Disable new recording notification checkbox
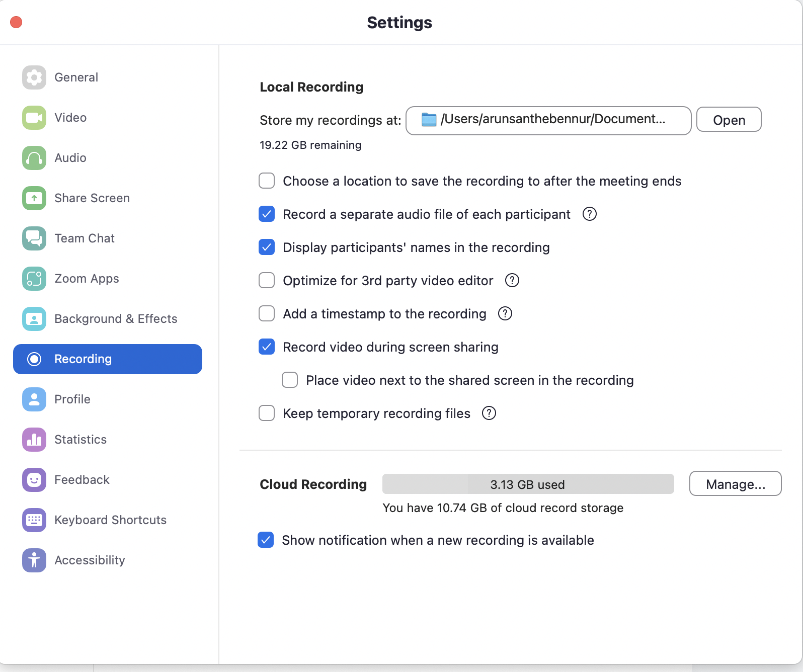Viewport: 803px width, 672px height. point(266,540)
